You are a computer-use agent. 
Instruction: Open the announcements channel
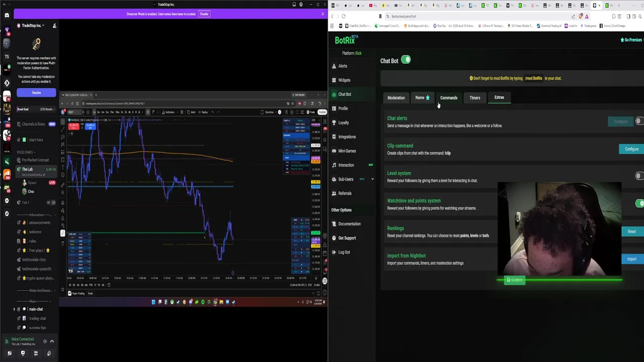[x=36, y=223]
